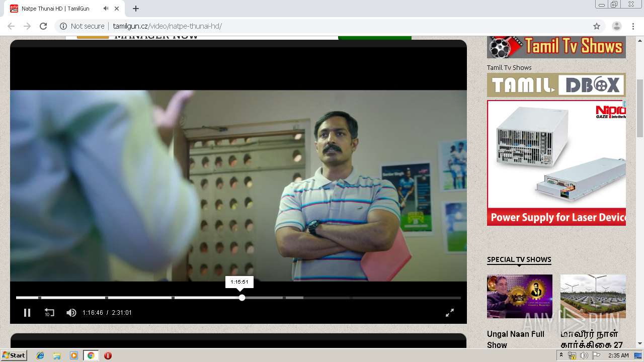
Task: Open the clock showing 2:35 AM
Action: click(x=618, y=355)
